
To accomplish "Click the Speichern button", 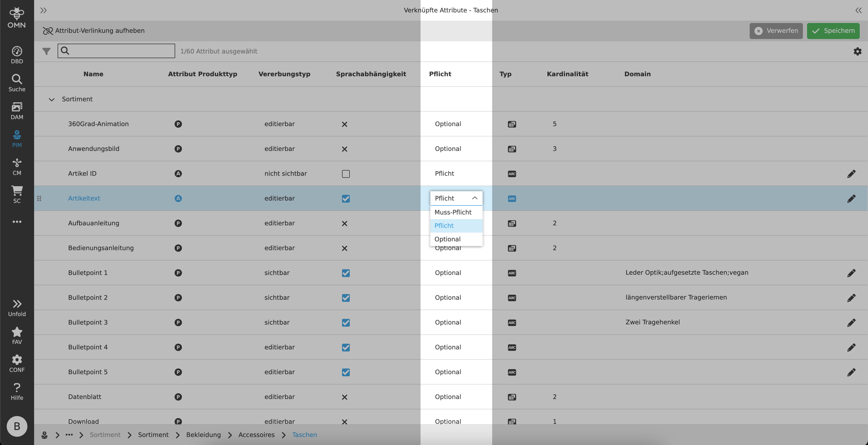I will click(833, 31).
